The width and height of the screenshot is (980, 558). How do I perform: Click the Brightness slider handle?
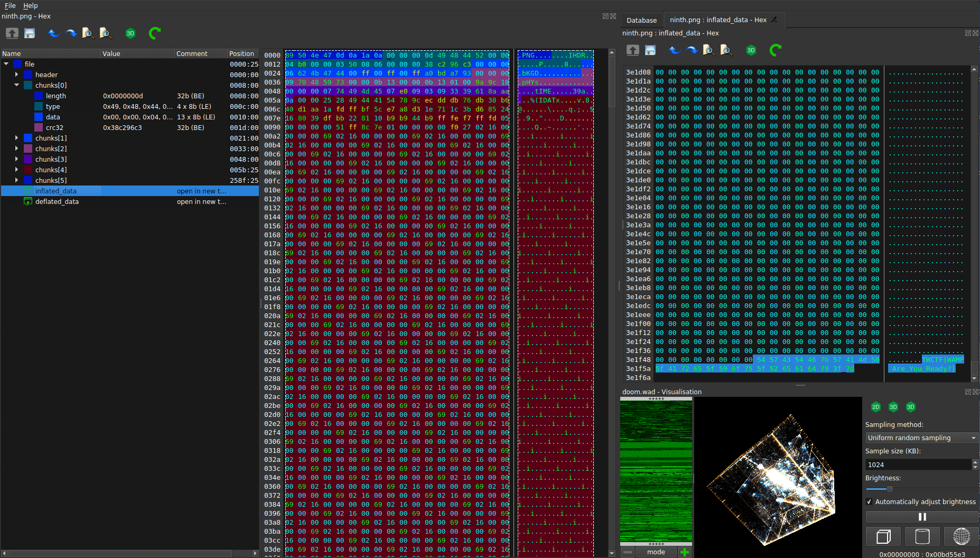(x=890, y=489)
